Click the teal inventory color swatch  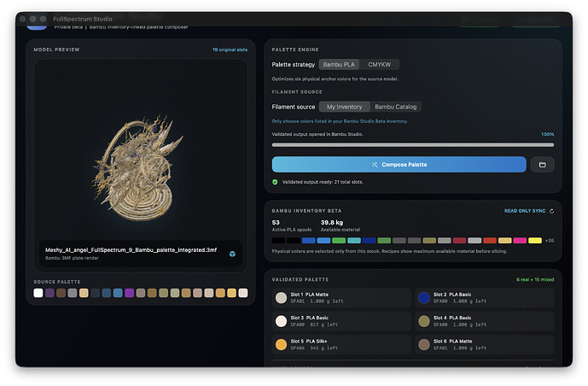tap(354, 241)
